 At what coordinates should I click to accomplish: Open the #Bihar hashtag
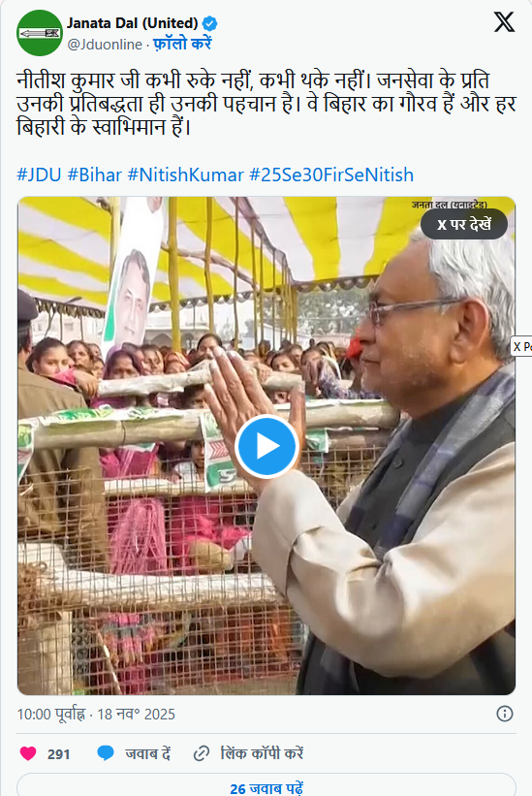click(94, 175)
